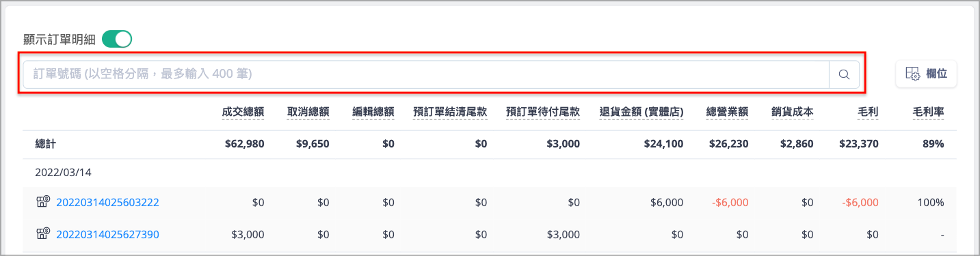
Task: Click the 預訂單待付尾款 column header
Action: point(543,112)
